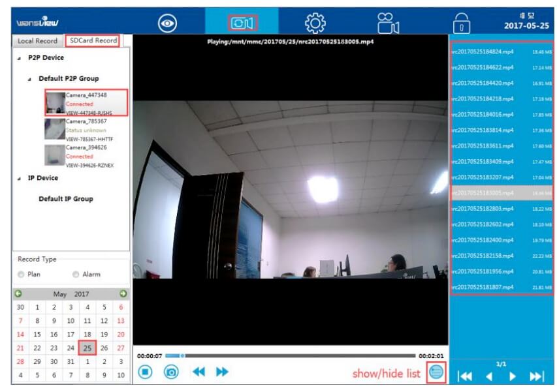557x392 pixels.
Task: Rewind the playing recording
Action: pyautogui.click(x=199, y=372)
